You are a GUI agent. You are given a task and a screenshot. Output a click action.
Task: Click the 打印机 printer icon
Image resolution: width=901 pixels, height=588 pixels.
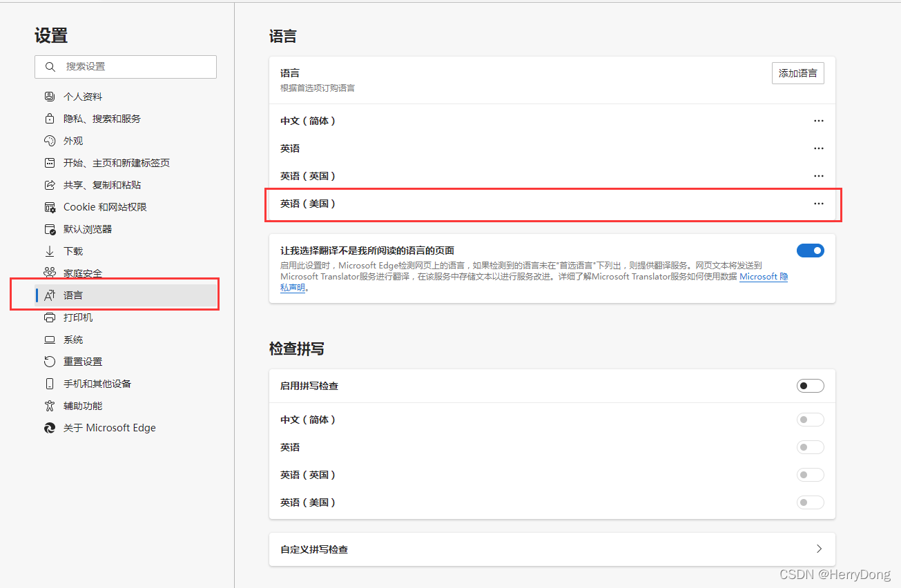50,317
